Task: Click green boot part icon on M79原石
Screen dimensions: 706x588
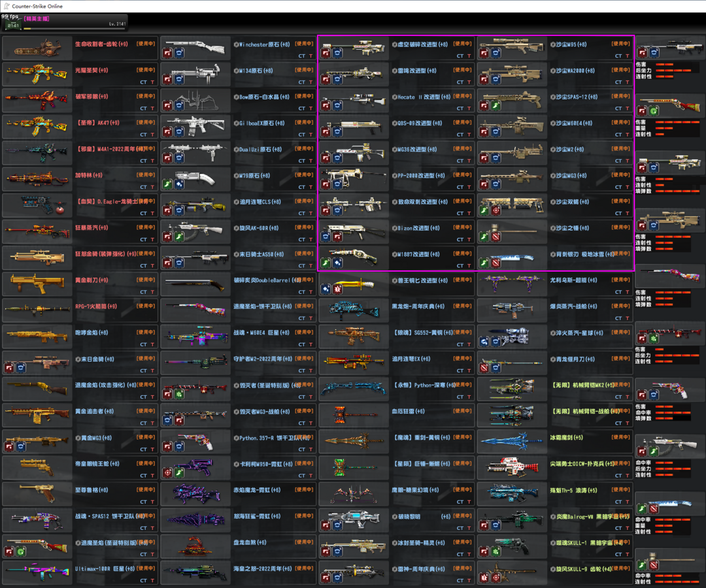Action: coord(167,184)
